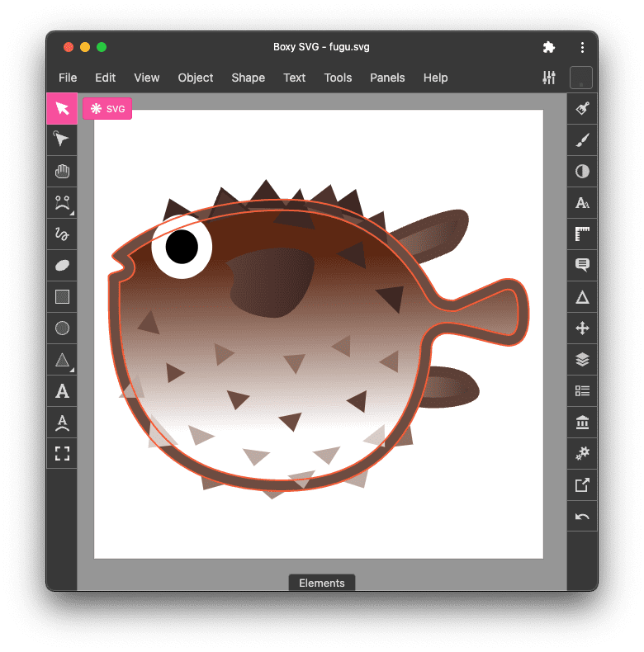Open the three-dot overflow menu

pos(582,47)
